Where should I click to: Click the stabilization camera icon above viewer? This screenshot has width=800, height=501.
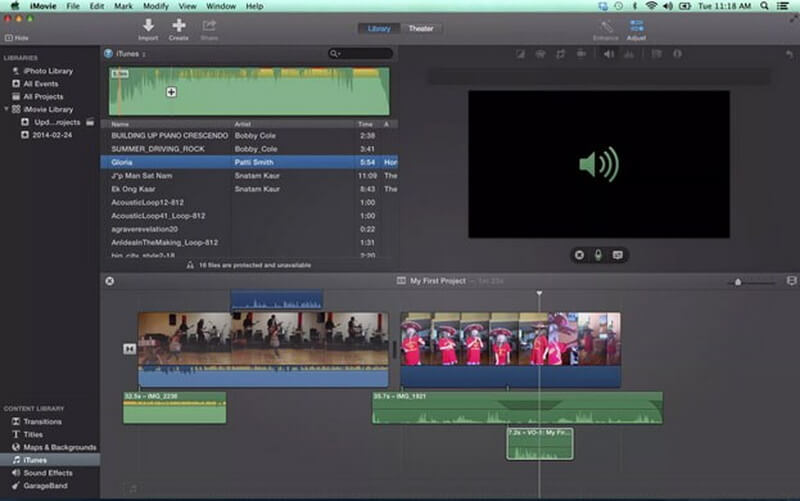click(x=581, y=54)
